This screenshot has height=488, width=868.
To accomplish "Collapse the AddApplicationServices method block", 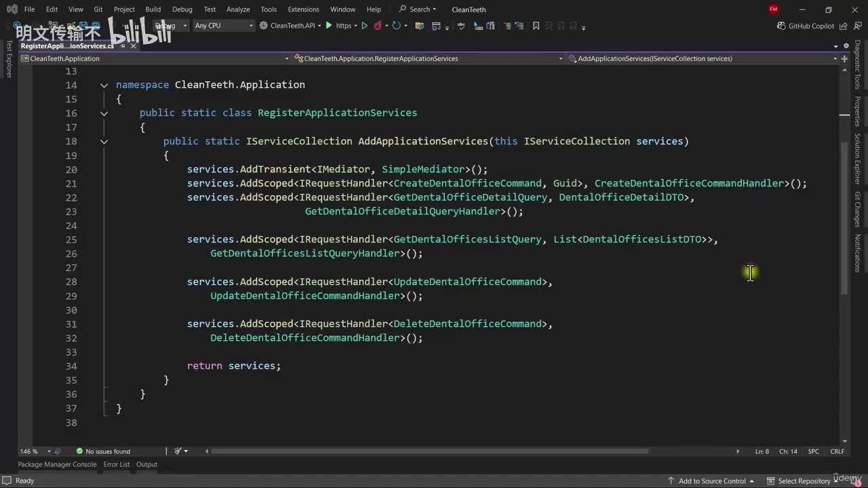I will pos(104,142).
